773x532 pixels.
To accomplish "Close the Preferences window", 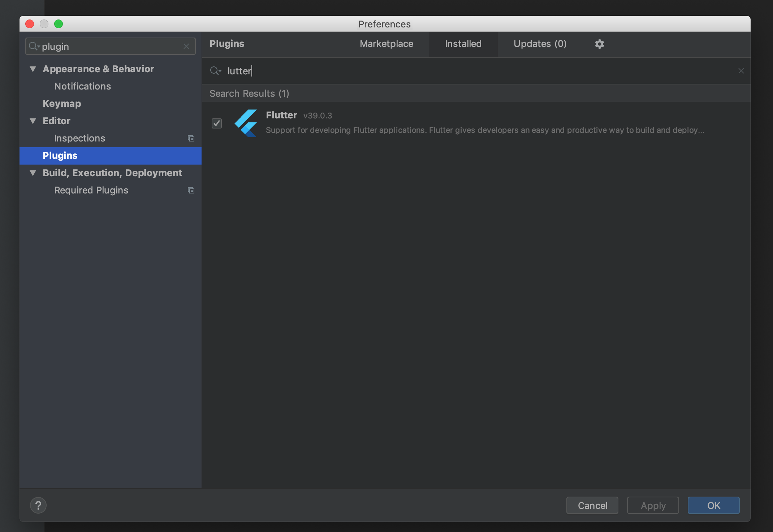I will coord(30,24).
